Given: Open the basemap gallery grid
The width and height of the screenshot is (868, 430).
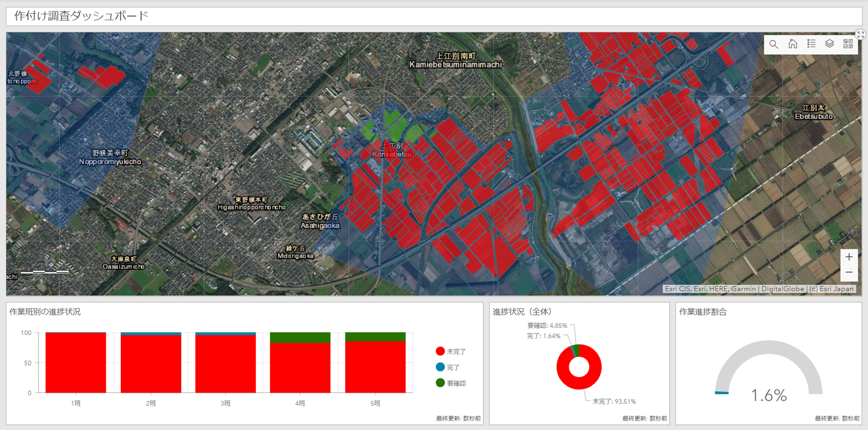Looking at the screenshot, I should pos(848,44).
